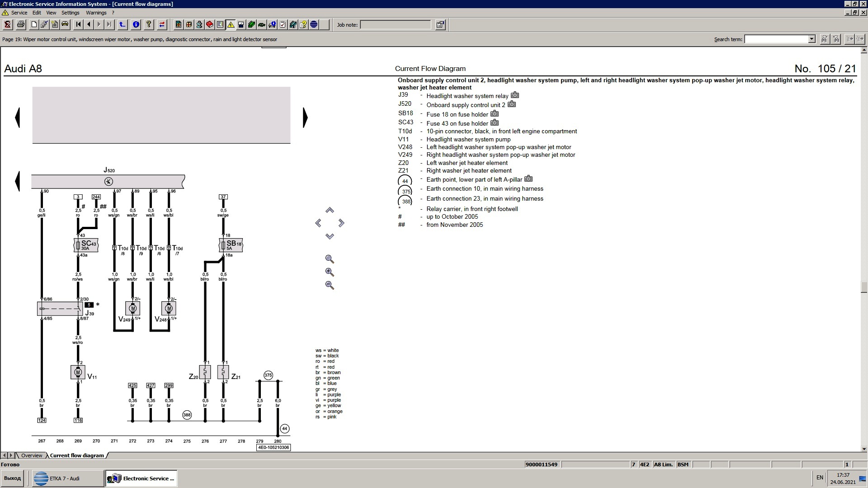Viewport: 868px width, 488px height.
Task: Open the Warnings menu
Action: pos(96,13)
